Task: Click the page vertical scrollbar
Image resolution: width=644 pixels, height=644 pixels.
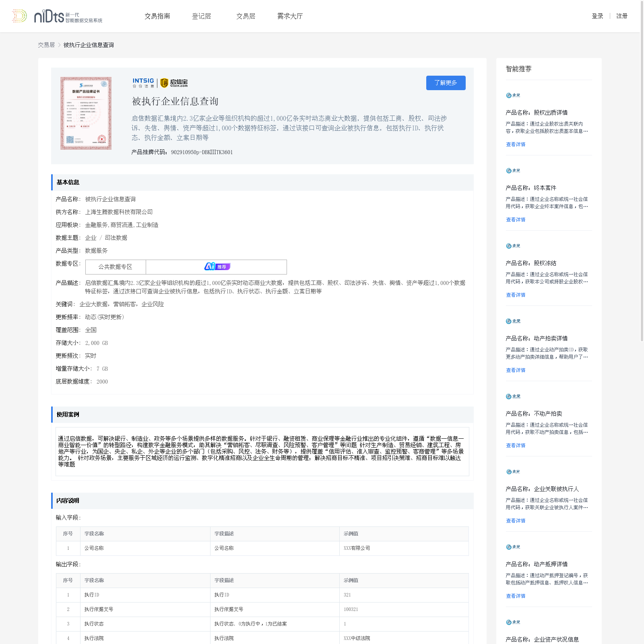Action: pos(642,171)
